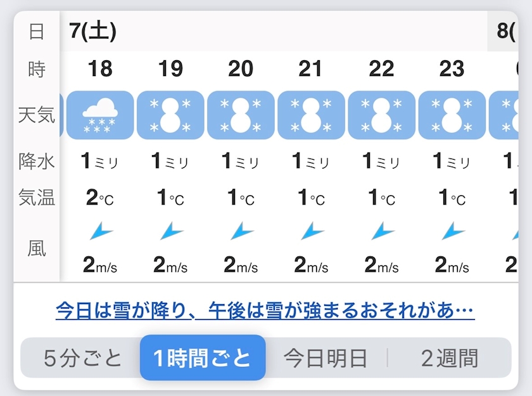532x396 pixels.
Task: Click the snowman weather icon for 22:00
Action: (x=381, y=115)
